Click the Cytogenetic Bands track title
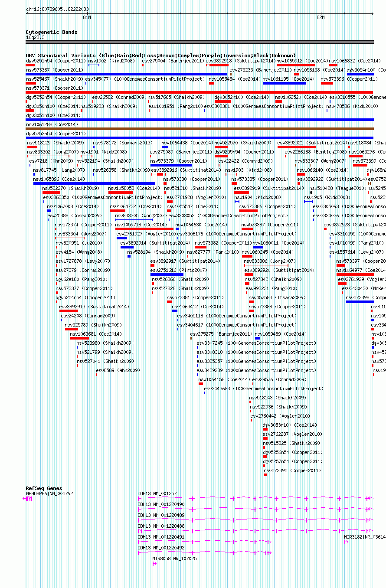Screen dimensions: 386x588 pos(52,32)
